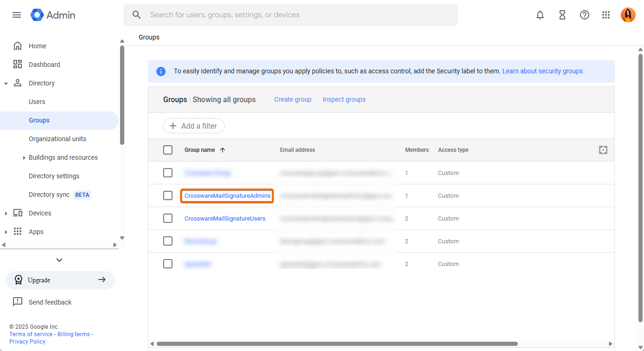Expand Buildings and resources submenu

24,158
